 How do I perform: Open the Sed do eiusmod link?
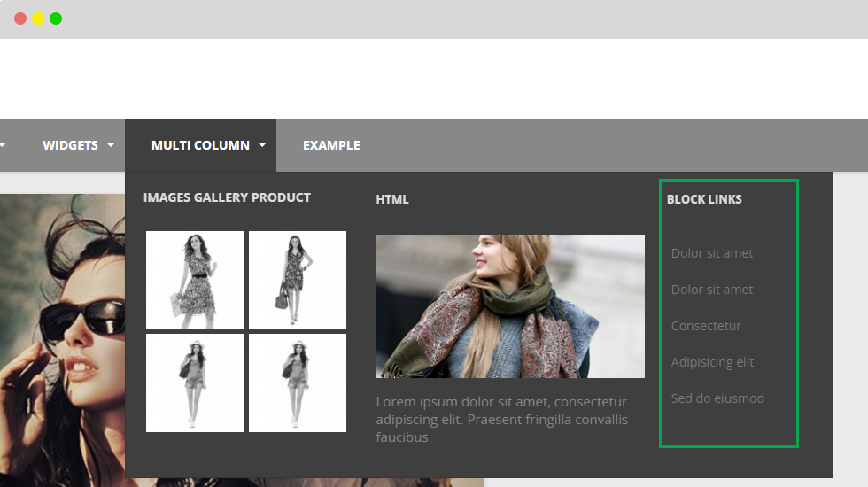pyautogui.click(x=717, y=398)
